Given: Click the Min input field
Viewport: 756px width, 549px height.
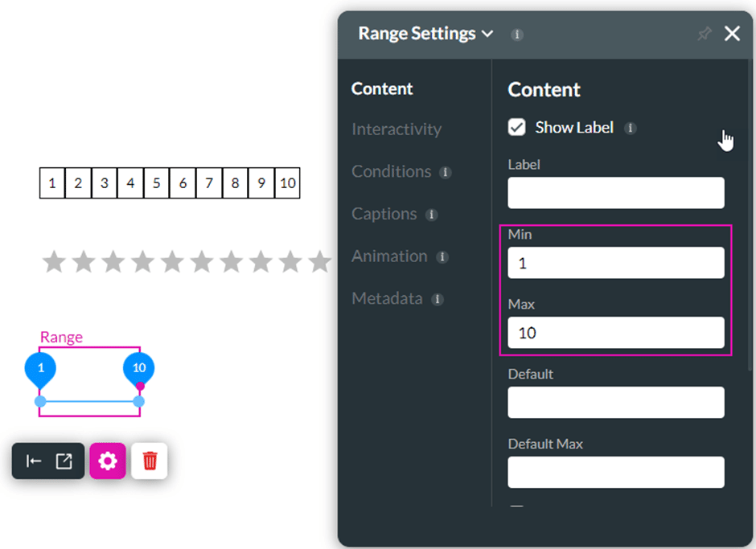Looking at the screenshot, I should pyautogui.click(x=616, y=263).
